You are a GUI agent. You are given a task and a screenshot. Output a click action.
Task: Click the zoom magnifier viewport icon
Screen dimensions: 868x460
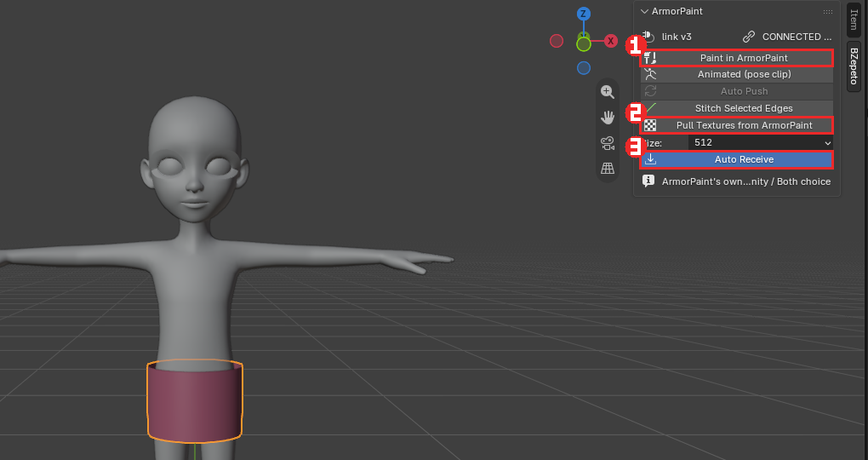click(x=608, y=92)
